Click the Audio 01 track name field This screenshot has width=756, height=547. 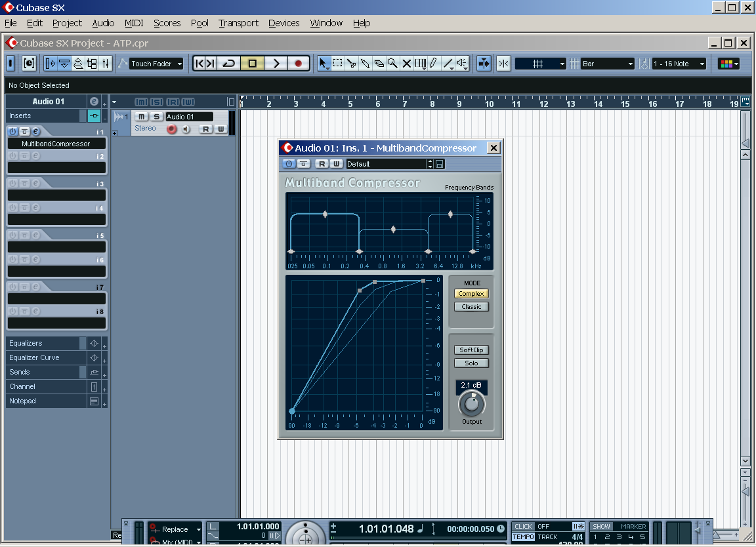(189, 117)
